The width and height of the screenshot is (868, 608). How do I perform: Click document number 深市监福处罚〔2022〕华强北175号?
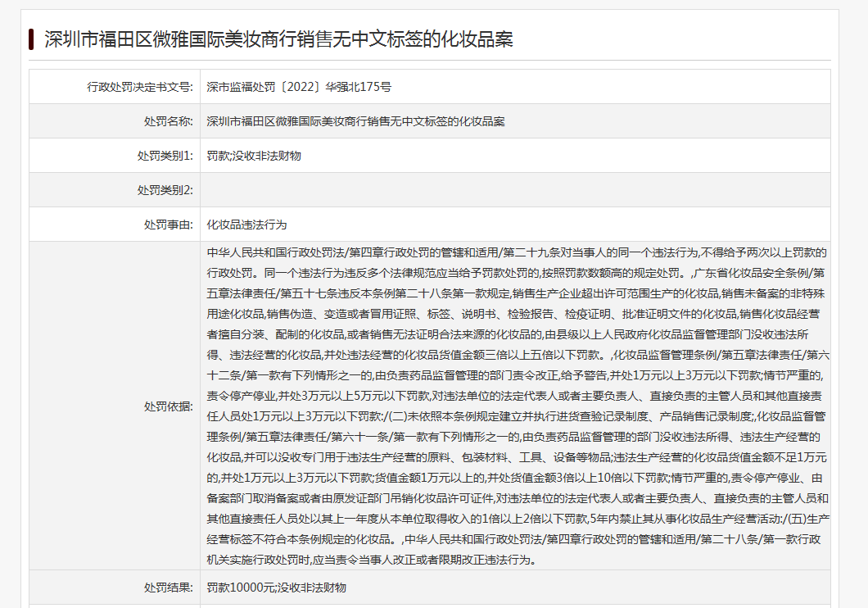[x=299, y=87]
